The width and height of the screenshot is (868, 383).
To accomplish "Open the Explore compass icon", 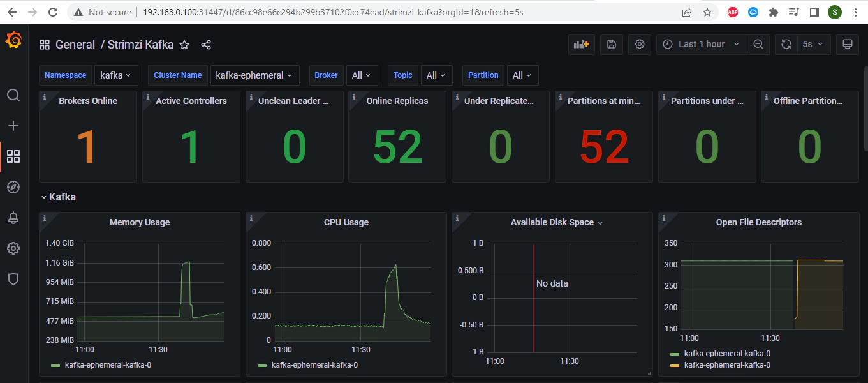I will pos(13,187).
